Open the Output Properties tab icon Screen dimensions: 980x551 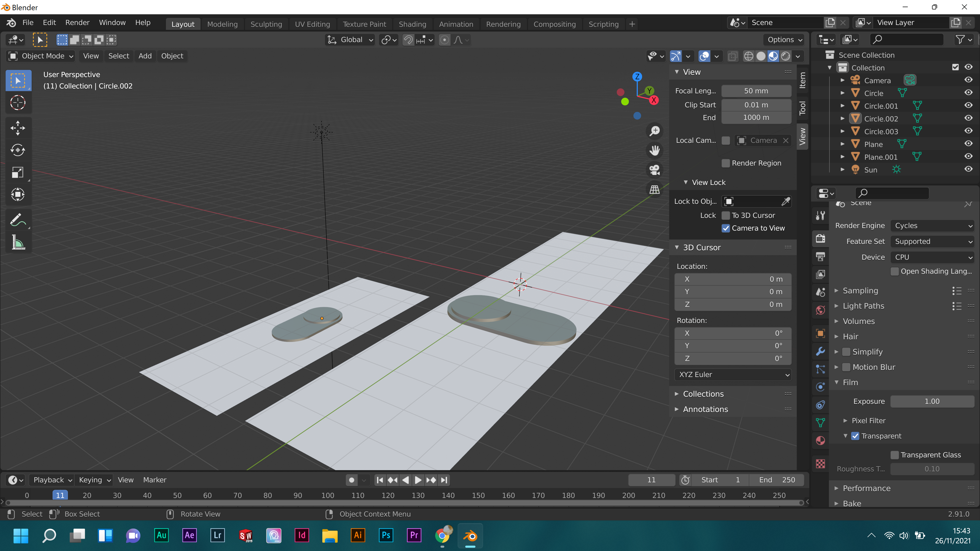[820, 257]
